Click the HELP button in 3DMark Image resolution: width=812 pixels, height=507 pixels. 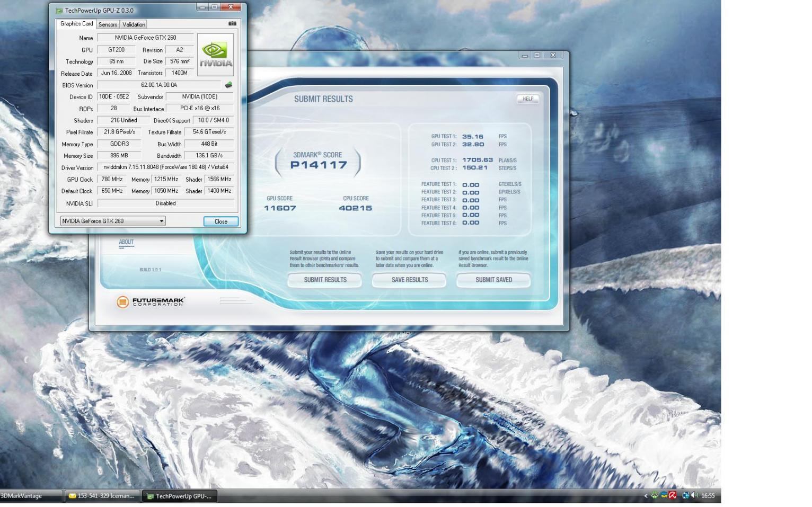pos(528,99)
